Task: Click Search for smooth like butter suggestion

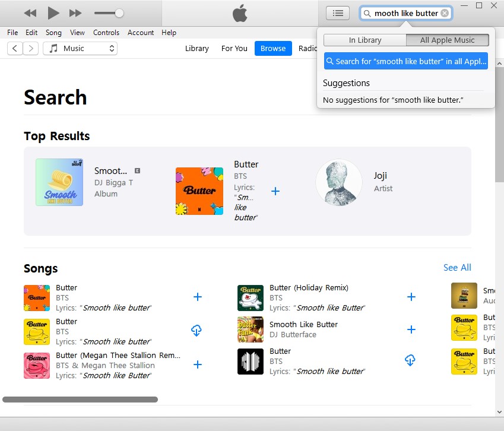Action: coord(405,61)
